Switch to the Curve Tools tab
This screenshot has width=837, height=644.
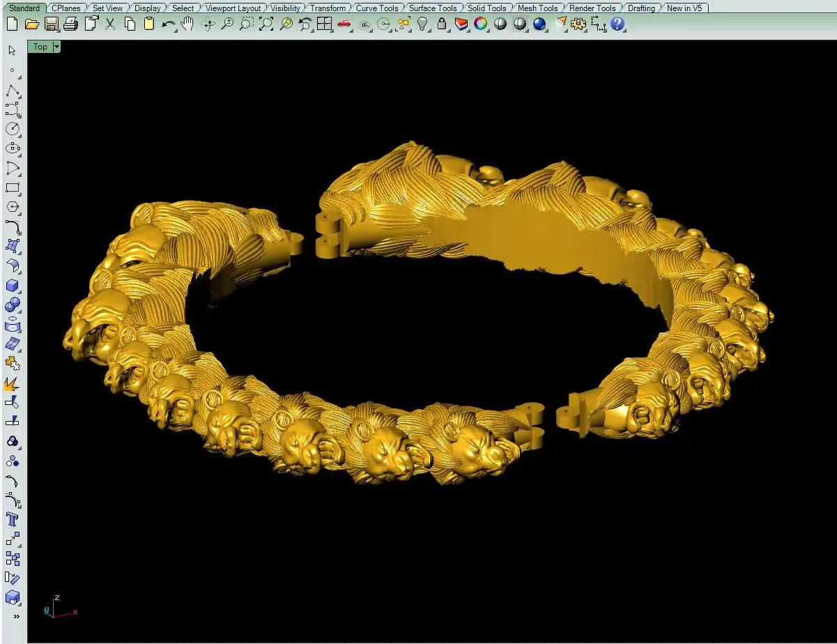point(377,8)
